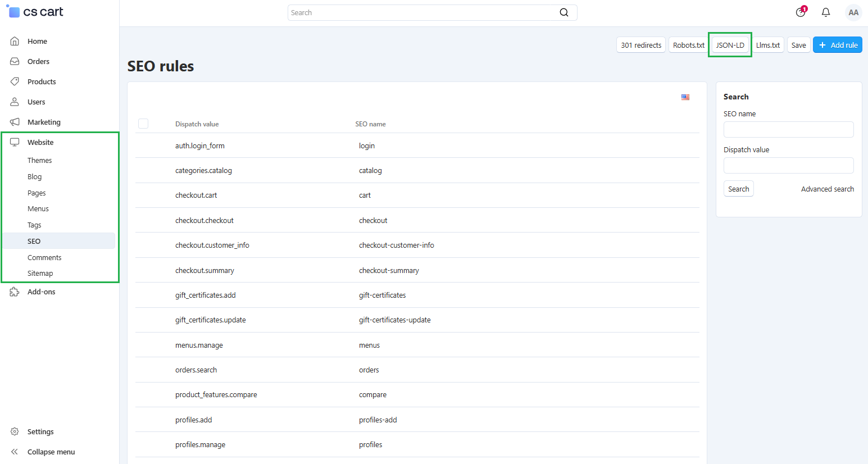This screenshot has height=464, width=868.
Task: Open Comments in the Website submenu
Action: (44, 257)
